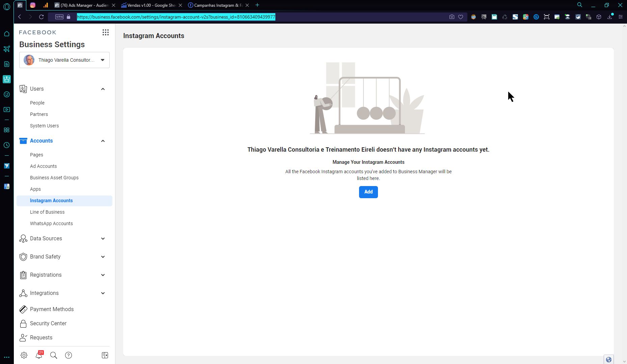This screenshot has width=627, height=364.
Task: Open Requests page
Action: 41,338
